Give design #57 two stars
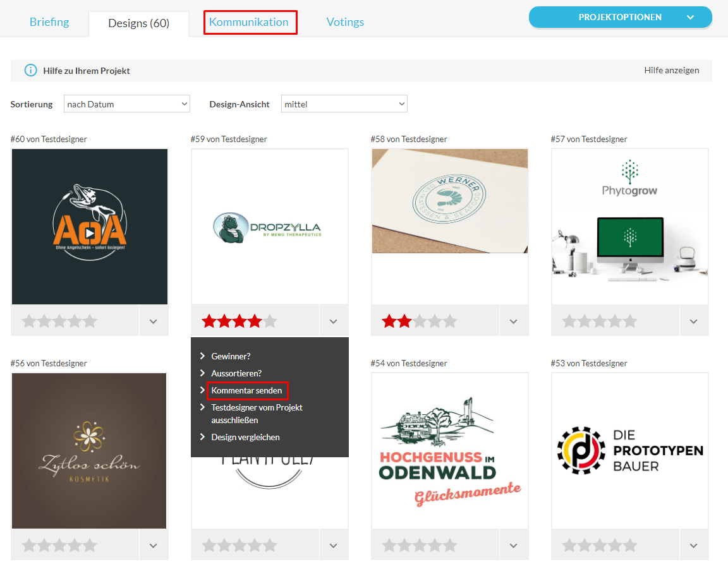 tap(585, 321)
